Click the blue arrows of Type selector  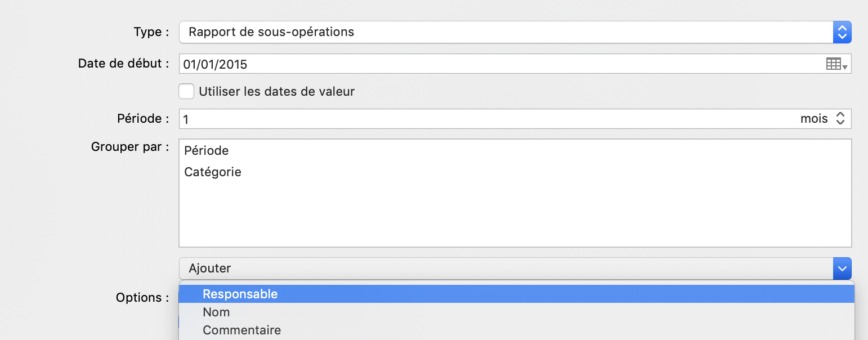[x=842, y=32]
